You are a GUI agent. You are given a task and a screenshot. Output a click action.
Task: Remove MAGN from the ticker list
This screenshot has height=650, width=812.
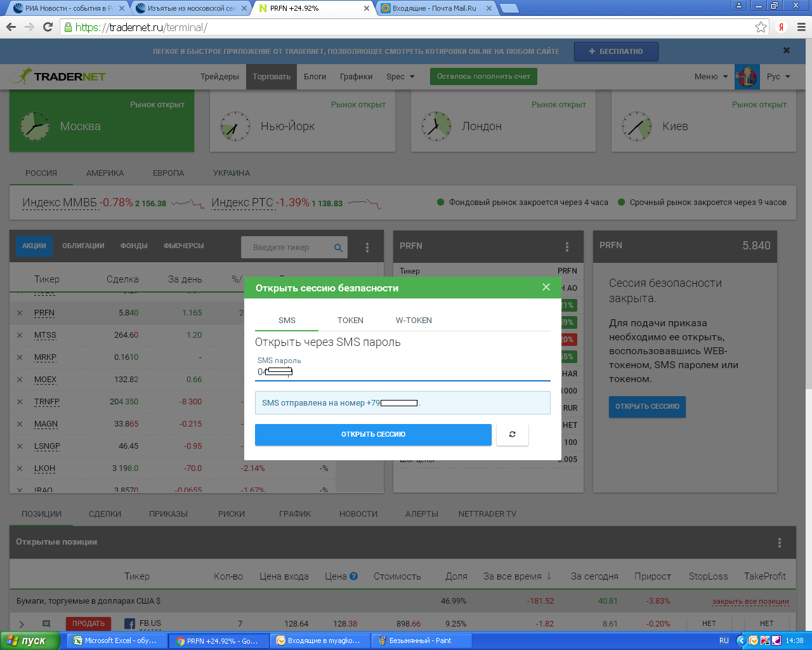point(20,424)
